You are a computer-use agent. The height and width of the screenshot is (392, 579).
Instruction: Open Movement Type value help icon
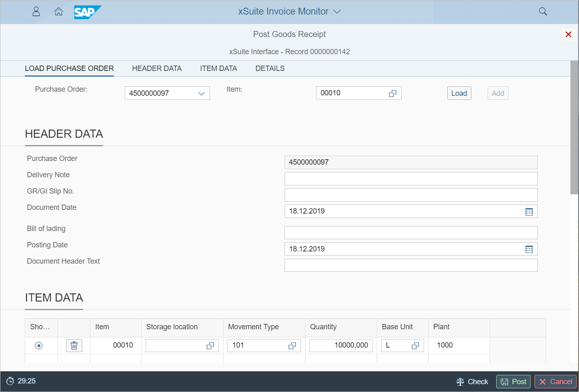(x=292, y=346)
